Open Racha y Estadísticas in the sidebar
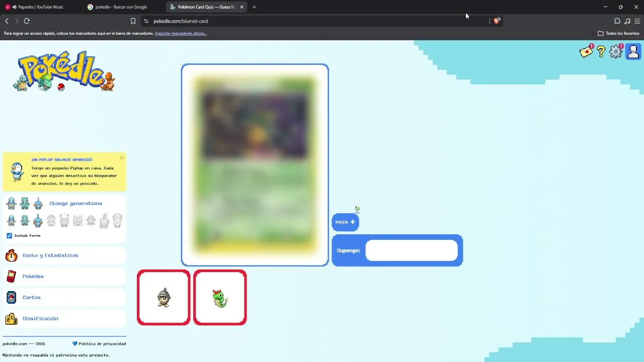 50,255
